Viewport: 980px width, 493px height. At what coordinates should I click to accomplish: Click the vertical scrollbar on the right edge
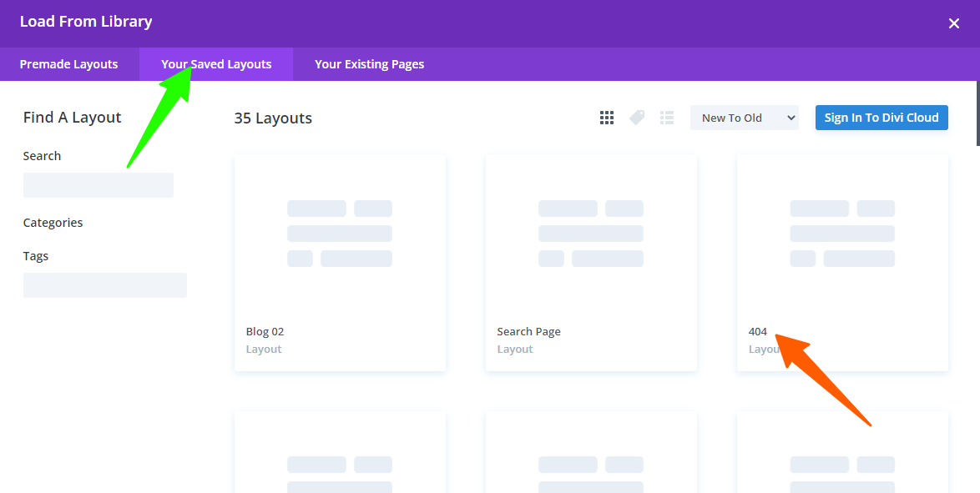[x=977, y=113]
